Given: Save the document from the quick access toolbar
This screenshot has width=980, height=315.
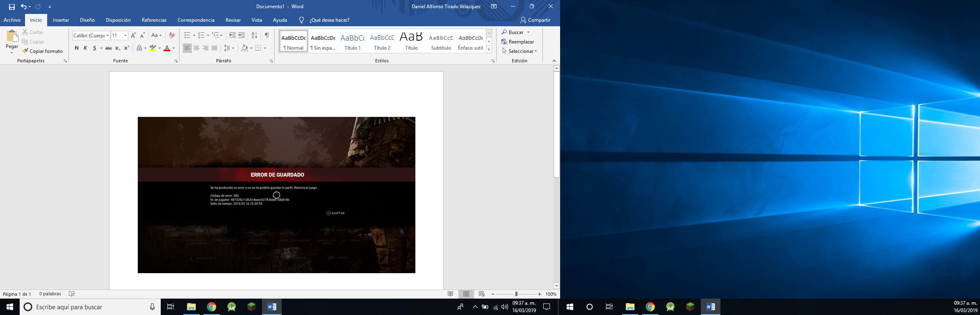Looking at the screenshot, I should point(12,7).
